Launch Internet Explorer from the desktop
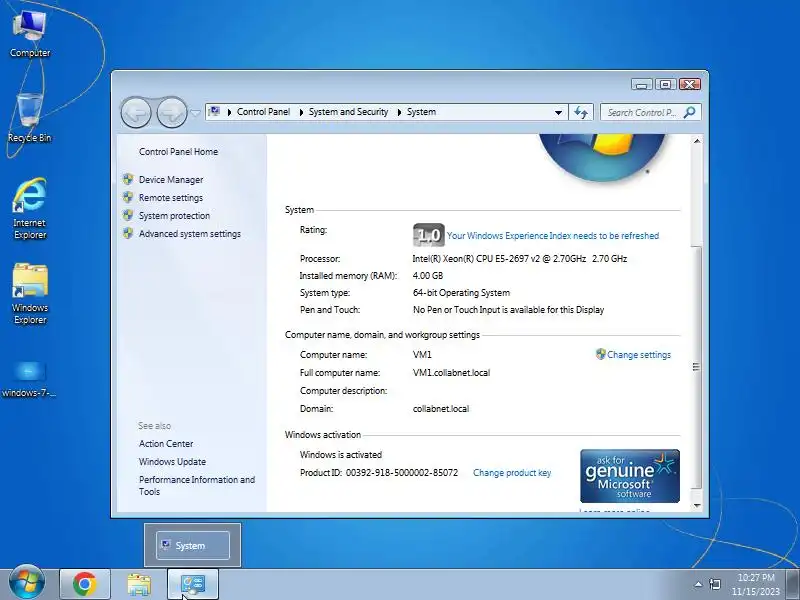The width and height of the screenshot is (800, 600). point(30,208)
